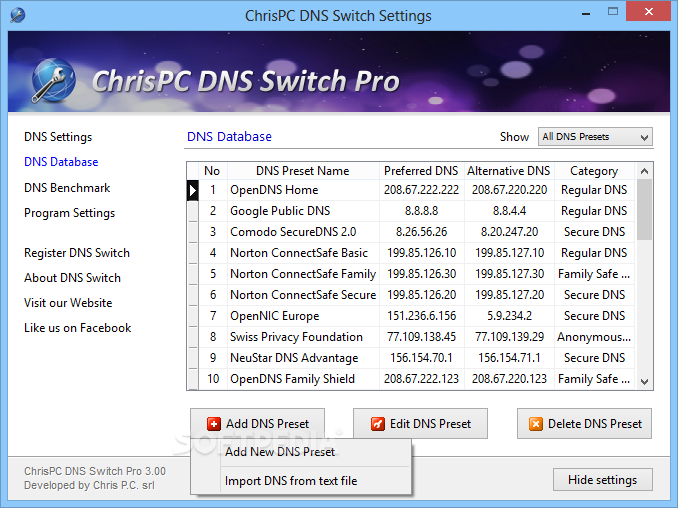Screen dimensions: 678x508
Task: Click the black row pointer arrow for OpenDNS Home
Action: (x=193, y=190)
